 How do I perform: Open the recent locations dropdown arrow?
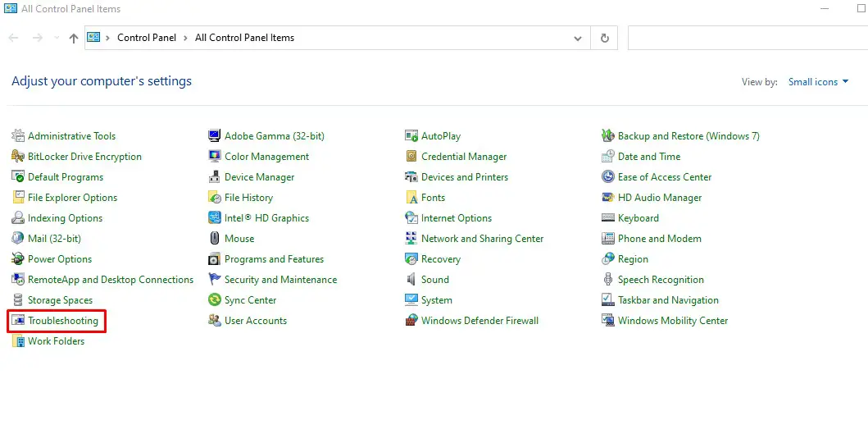point(56,38)
